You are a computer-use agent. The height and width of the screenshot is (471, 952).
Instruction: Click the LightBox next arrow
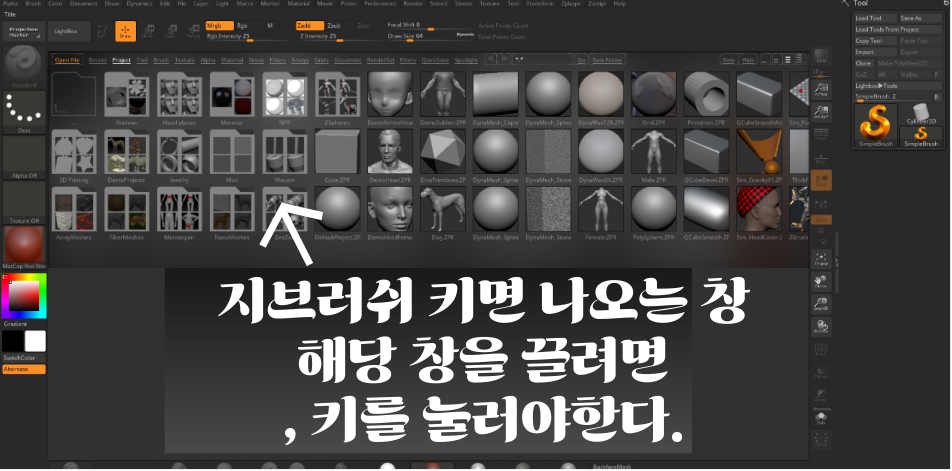[504, 59]
